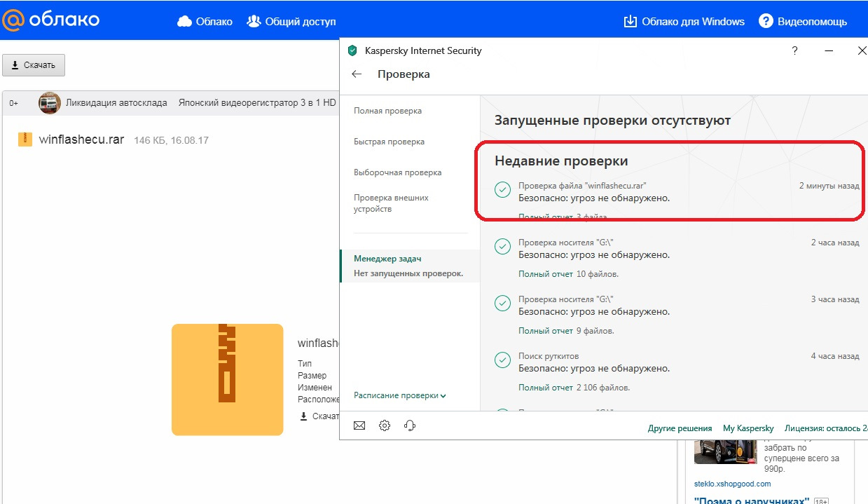Select Полная проверка in sidebar

(387, 111)
